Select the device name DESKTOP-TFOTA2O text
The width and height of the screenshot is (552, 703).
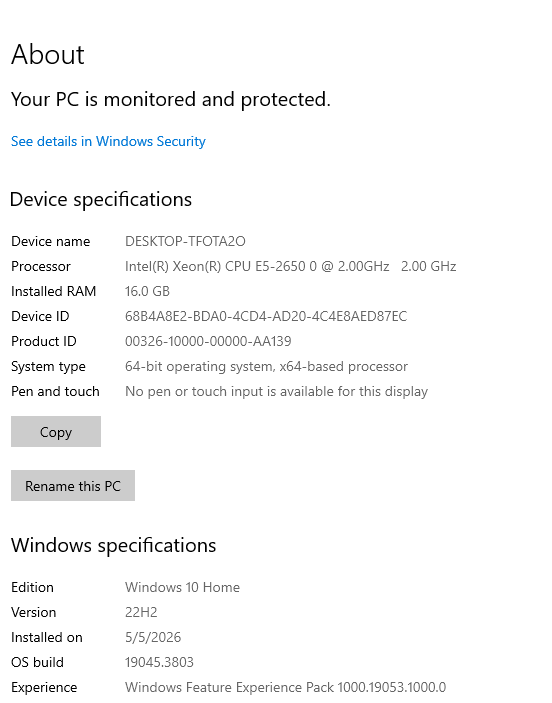tap(185, 241)
